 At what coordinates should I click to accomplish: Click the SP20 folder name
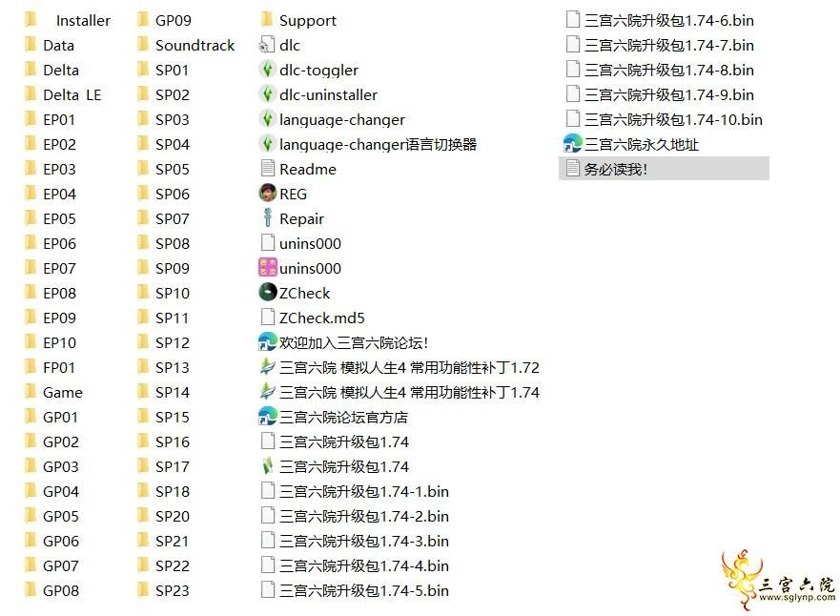click(172, 517)
